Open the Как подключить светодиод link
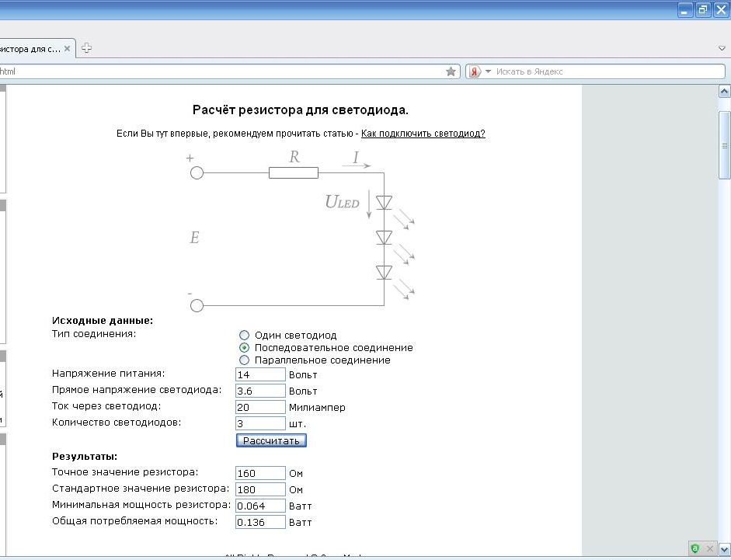The height and width of the screenshot is (560, 731). coord(423,134)
